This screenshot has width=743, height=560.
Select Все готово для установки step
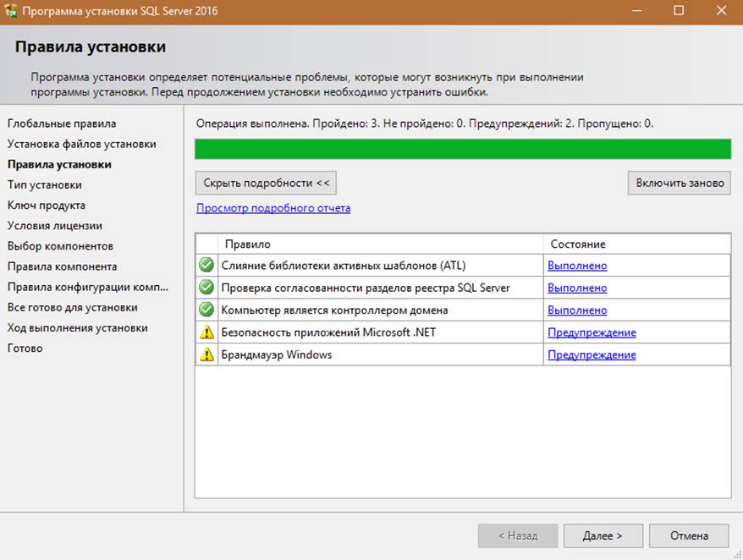coord(73,307)
